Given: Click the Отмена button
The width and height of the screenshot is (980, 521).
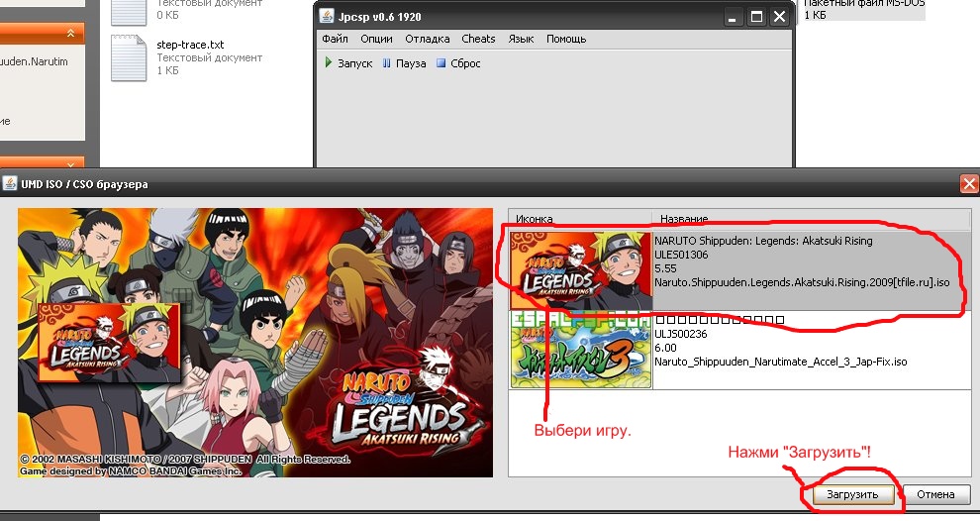Looking at the screenshot, I should pyautogui.click(x=935, y=494).
